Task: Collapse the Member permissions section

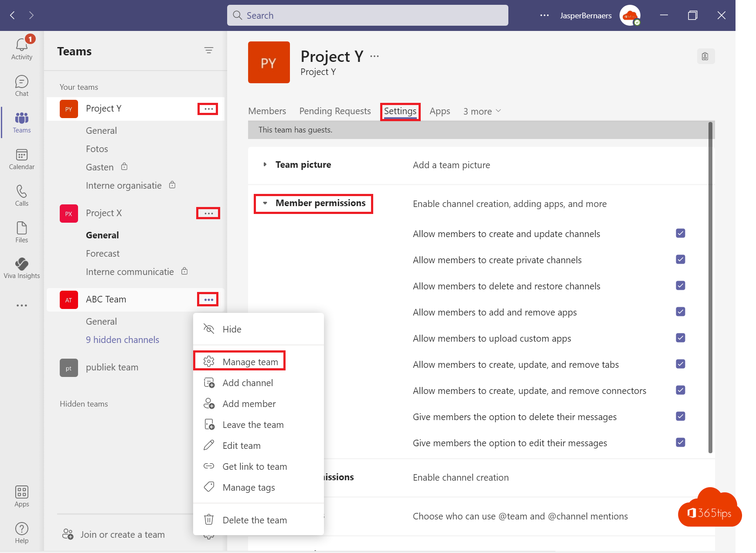Action: (265, 204)
